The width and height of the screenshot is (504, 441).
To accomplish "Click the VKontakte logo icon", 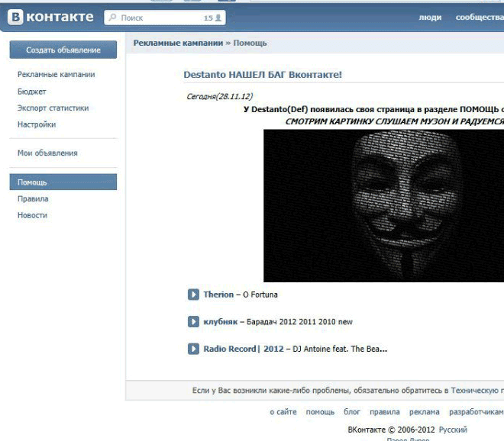I will (x=16, y=17).
